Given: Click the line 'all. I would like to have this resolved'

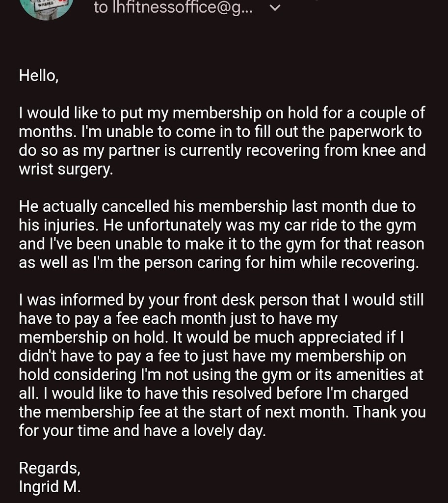Looking at the screenshot, I should (213, 393).
